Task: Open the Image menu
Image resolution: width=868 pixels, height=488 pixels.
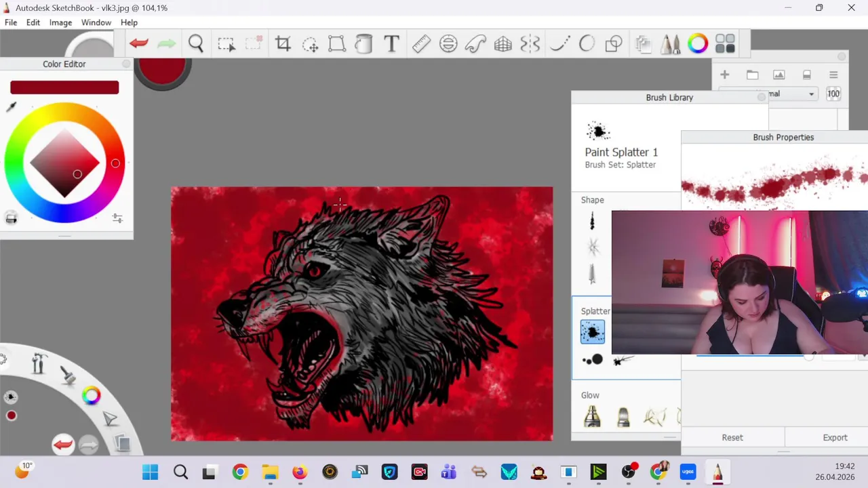Action: (x=60, y=22)
